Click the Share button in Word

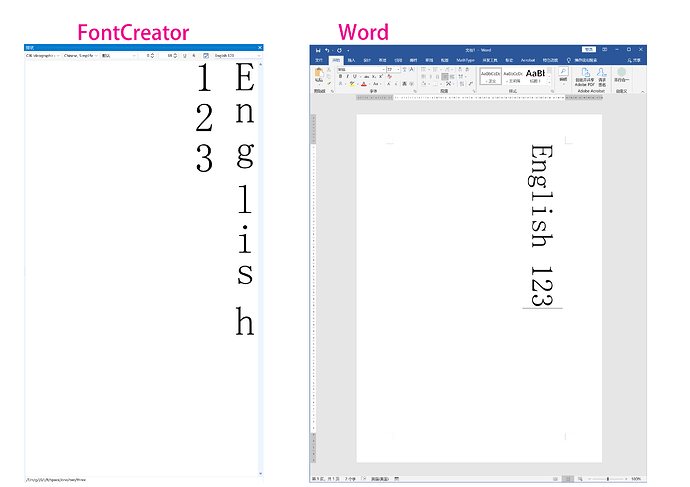click(x=634, y=60)
